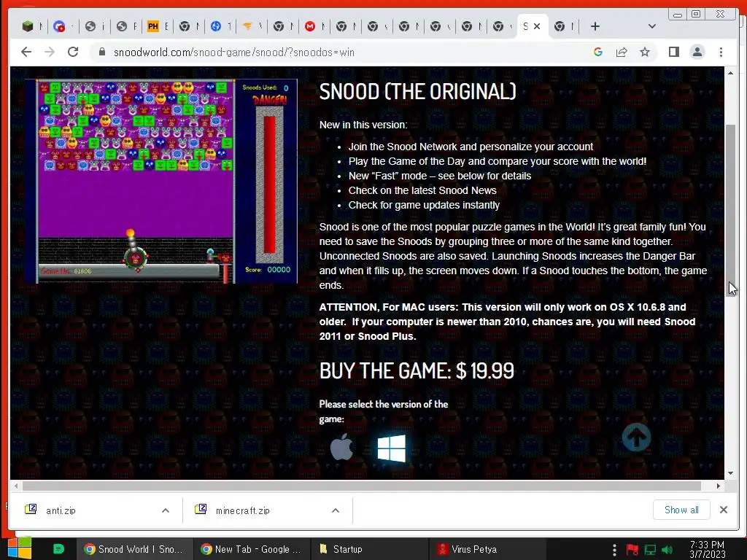Expand options for anti.zip download
This screenshot has height=560, width=747.
[x=166, y=510]
